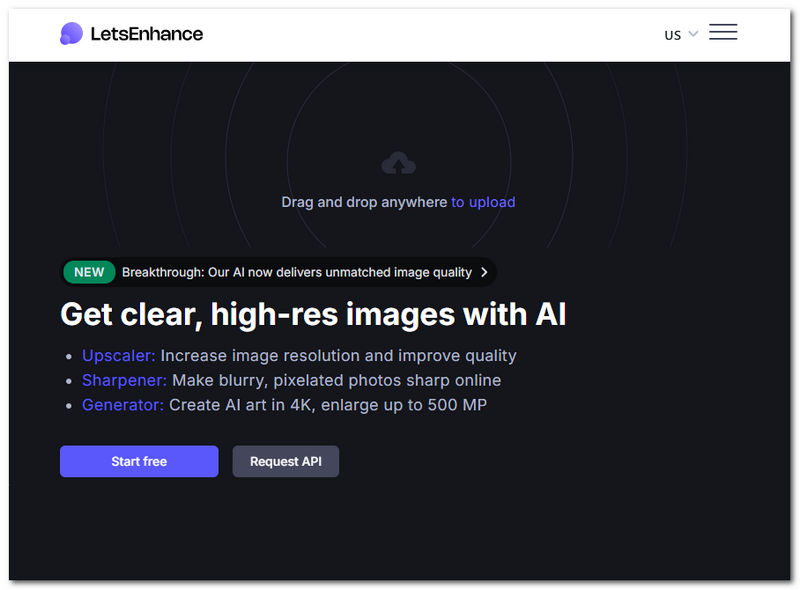Click the purple LetsEnhance logo icon
The width and height of the screenshot is (800, 590).
click(71, 34)
